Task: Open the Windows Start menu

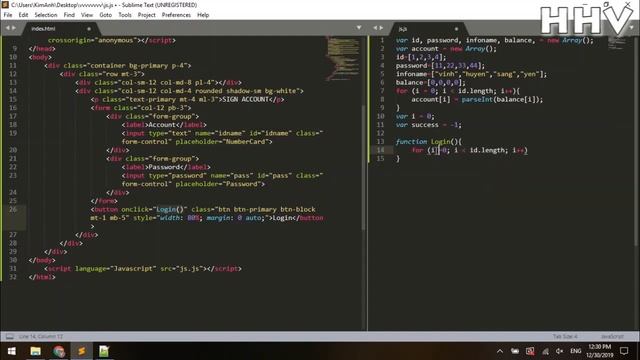Action: [11, 351]
